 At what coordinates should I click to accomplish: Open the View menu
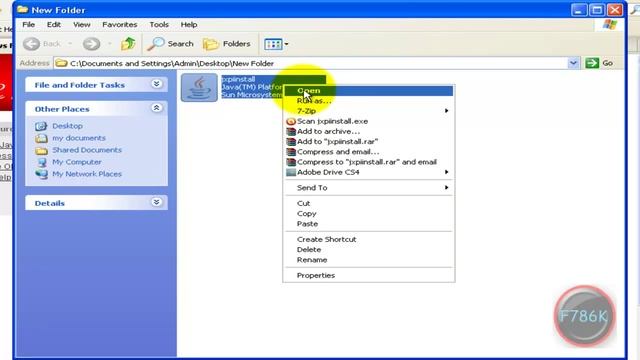(82, 24)
